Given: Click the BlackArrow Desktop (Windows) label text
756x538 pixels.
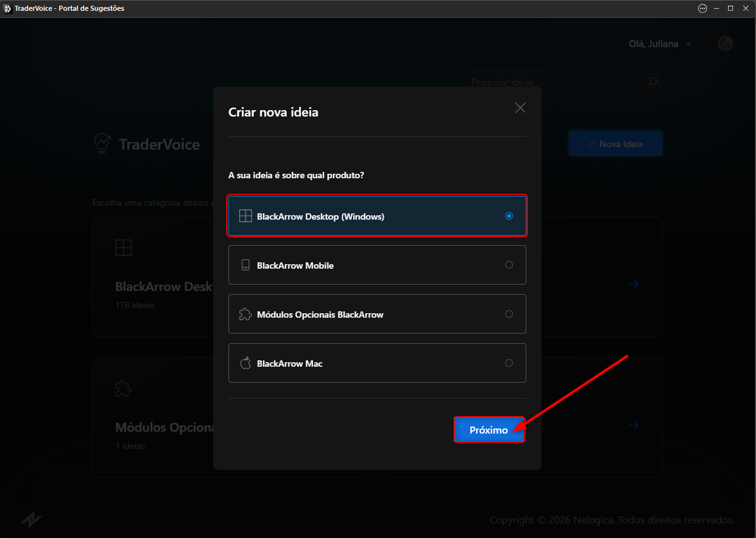Looking at the screenshot, I should click(x=321, y=216).
